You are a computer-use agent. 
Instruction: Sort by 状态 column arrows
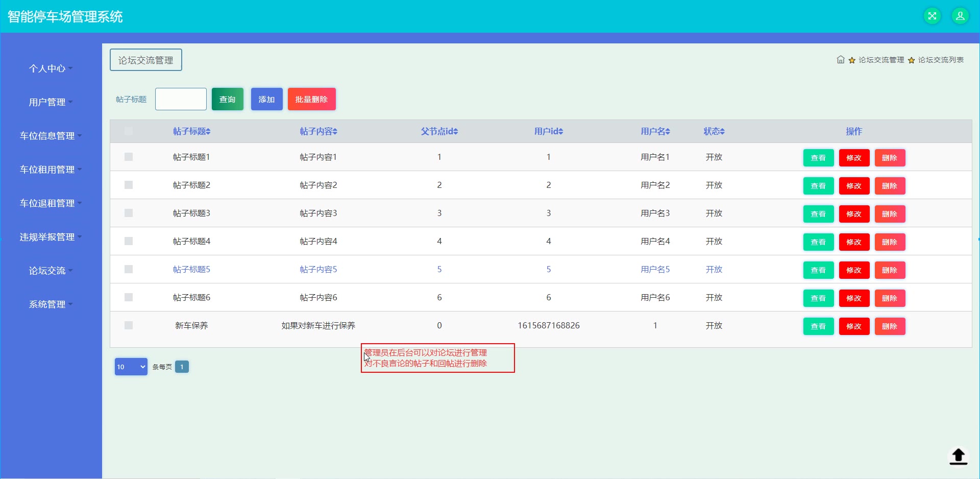(722, 132)
